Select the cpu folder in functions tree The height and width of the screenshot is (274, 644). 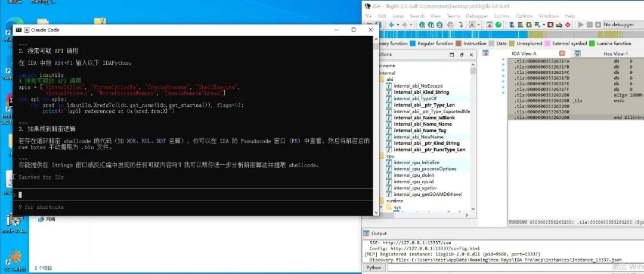pos(390,156)
